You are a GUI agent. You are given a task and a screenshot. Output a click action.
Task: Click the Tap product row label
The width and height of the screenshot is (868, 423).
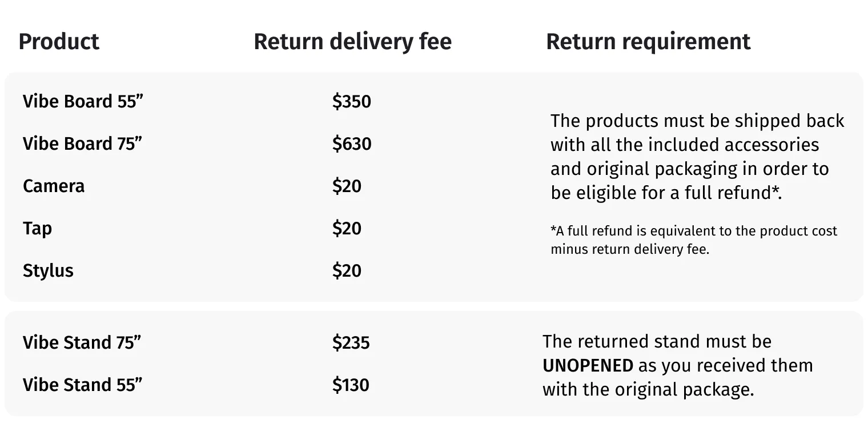tap(37, 229)
